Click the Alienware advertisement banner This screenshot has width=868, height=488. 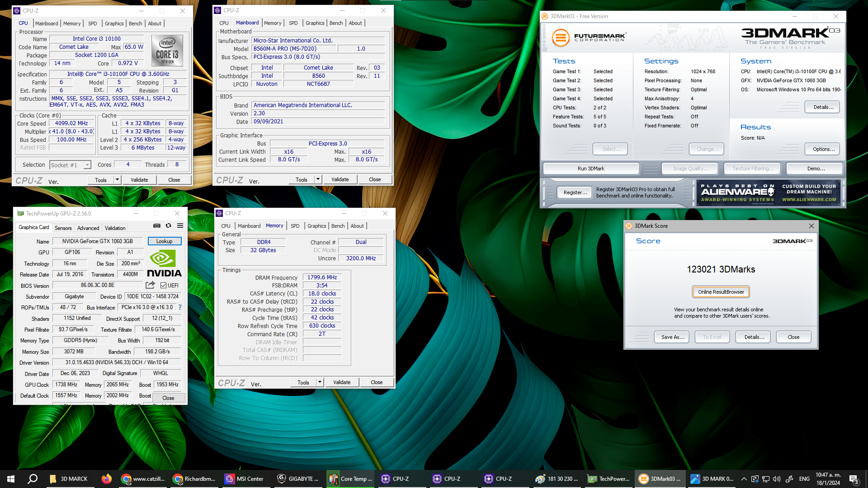(x=769, y=193)
